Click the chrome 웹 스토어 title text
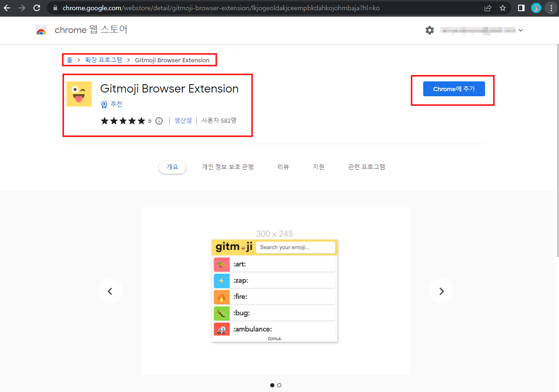The width and height of the screenshot is (559, 392). pos(91,30)
